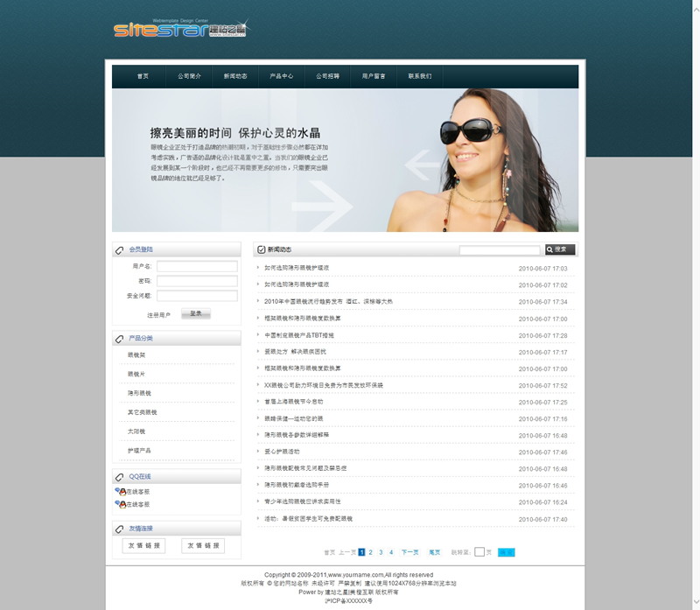
Task: Click the second 在线客服 QQ penguin icon
Action: (x=120, y=504)
